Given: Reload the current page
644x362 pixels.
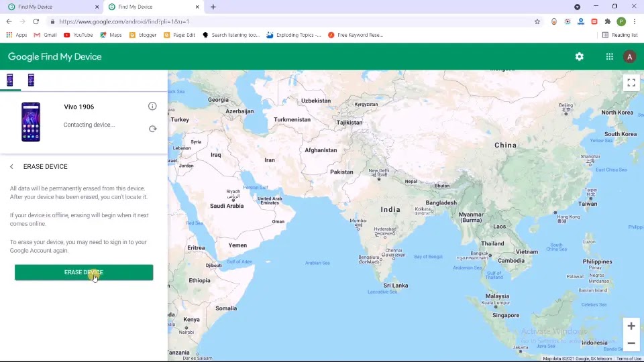Looking at the screenshot, I should pyautogui.click(x=36, y=21).
